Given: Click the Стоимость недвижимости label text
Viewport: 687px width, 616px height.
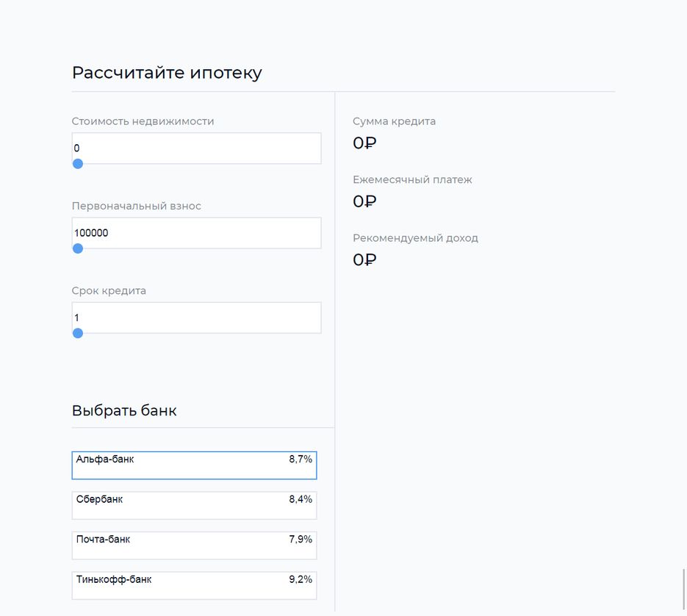Looking at the screenshot, I should click(x=143, y=121).
